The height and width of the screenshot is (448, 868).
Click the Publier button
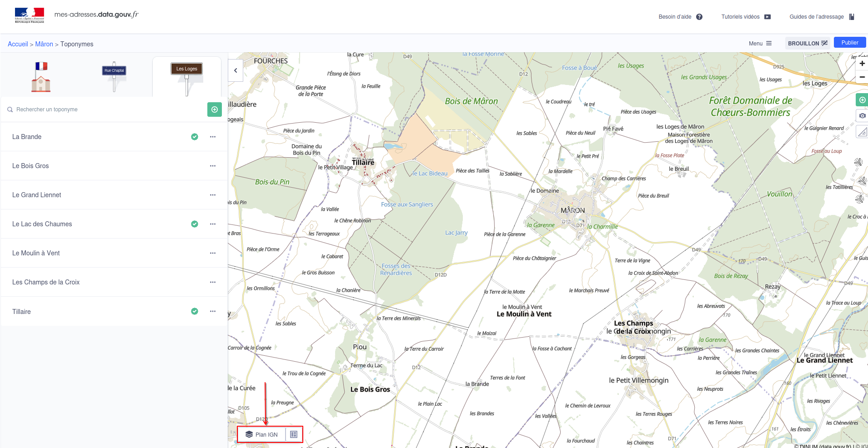tap(849, 43)
